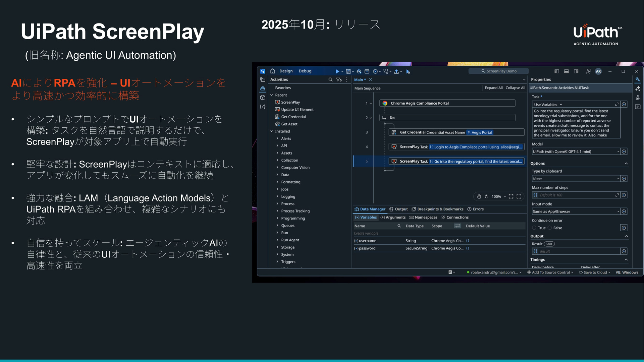Viewport: 644px width, 362px height.
Task: Click the ScreenPlay Demo search box
Action: 499,71
